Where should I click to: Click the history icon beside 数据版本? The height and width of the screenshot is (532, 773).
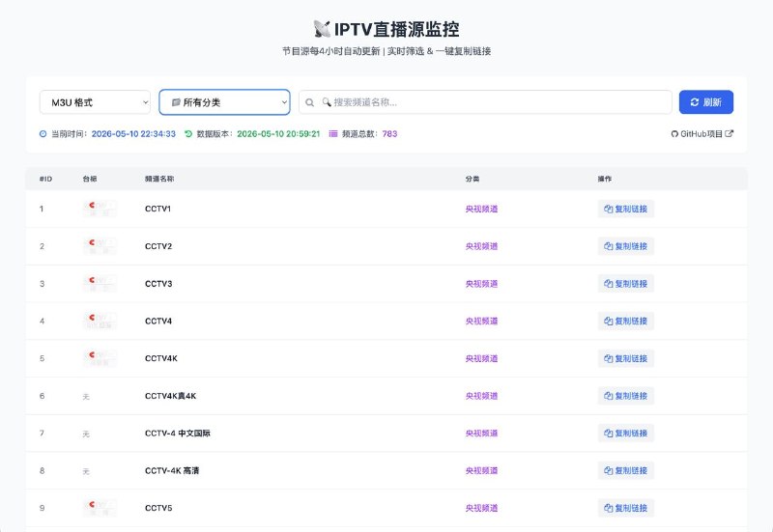(188, 134)
